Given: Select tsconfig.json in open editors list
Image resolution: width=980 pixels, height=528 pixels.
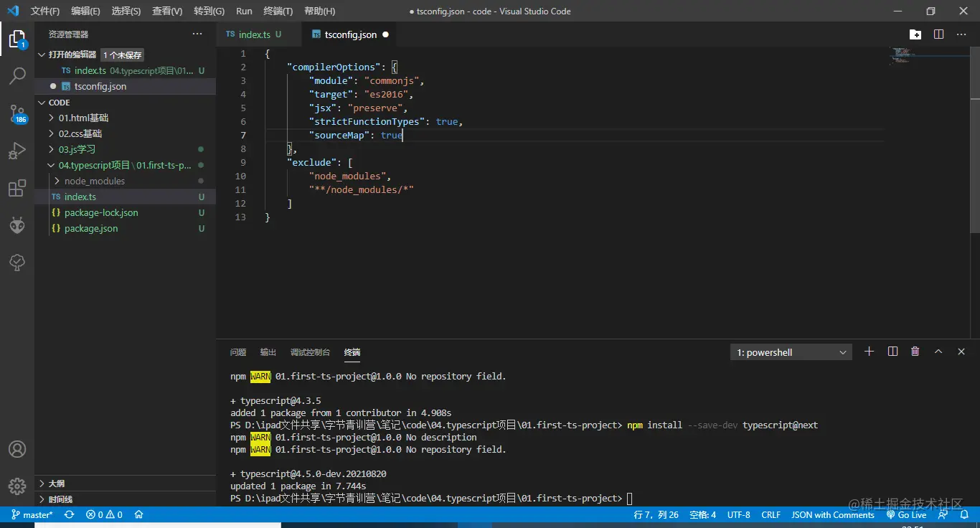Looking at the screenshot, I should pyautogui.click(x=125, y=86).
